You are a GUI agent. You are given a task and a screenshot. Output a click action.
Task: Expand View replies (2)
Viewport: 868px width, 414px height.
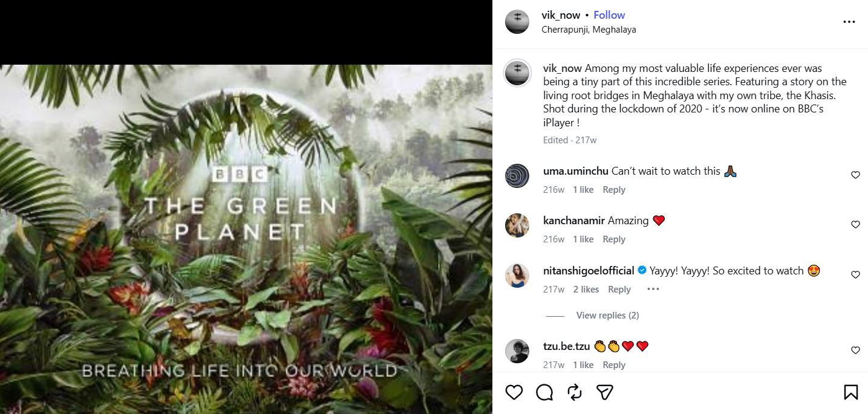click(607, 315)
